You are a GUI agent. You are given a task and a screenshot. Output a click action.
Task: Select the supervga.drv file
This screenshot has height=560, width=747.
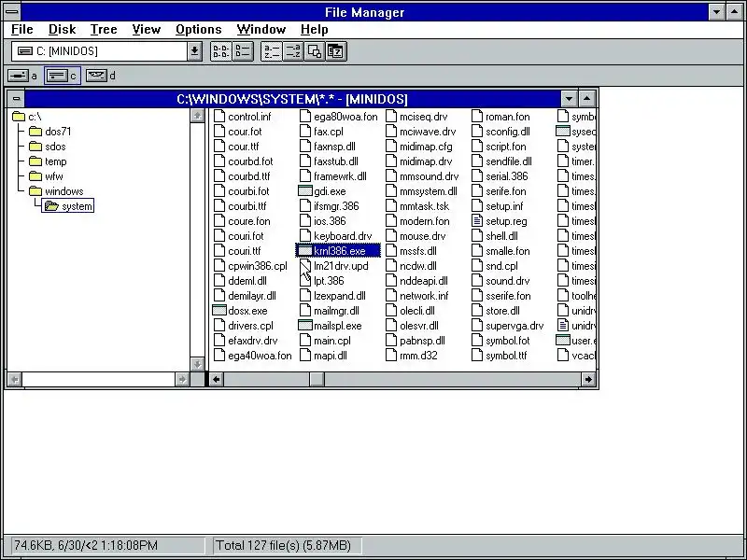click(x=508, y=326)
